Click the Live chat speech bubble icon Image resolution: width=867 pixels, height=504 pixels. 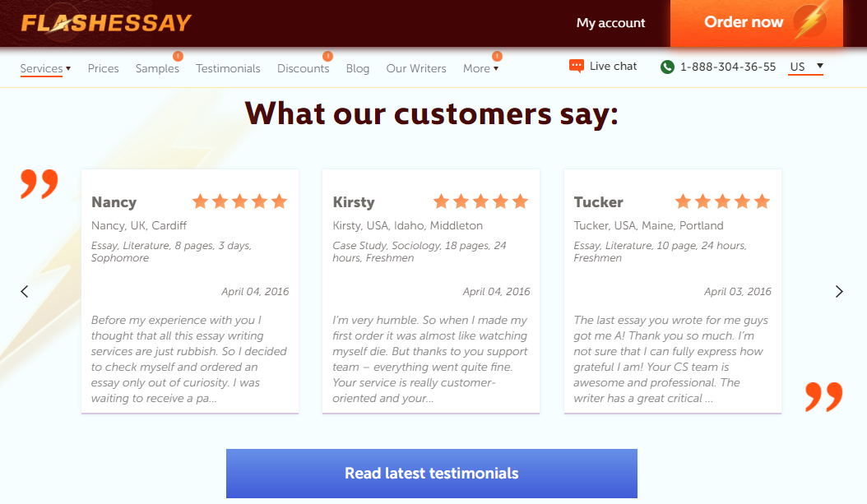[577, 67]
